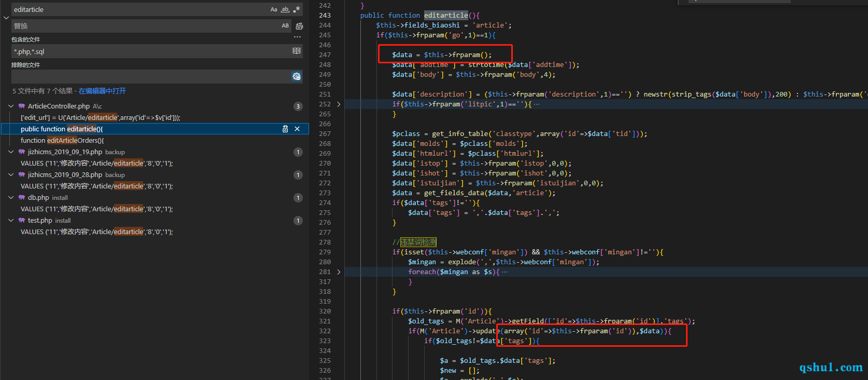
Task: Click match count badge on db.php row
Action: pos(298,198)
